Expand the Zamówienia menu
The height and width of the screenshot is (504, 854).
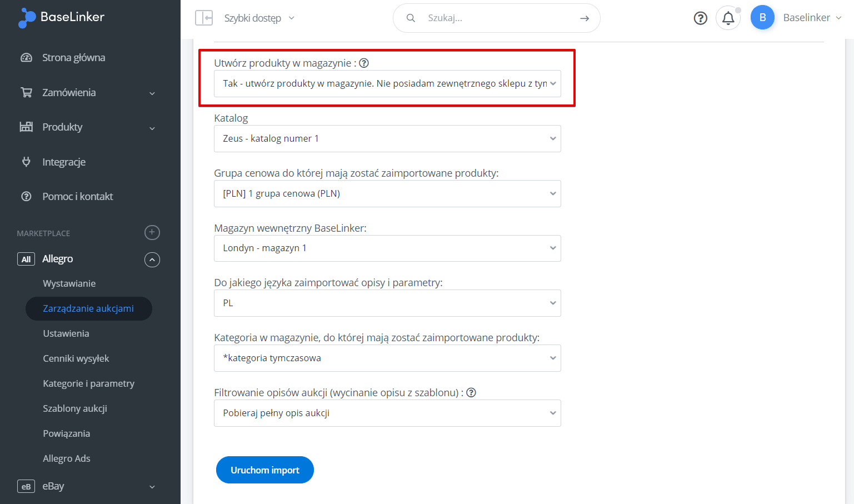pyautogui.click(x=152, y=93)
